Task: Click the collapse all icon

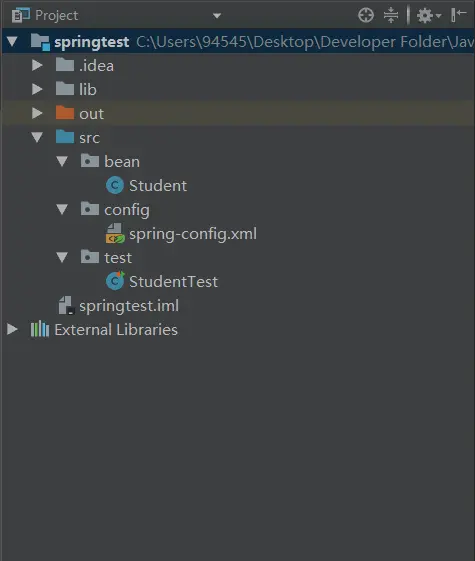Action: 391,15
